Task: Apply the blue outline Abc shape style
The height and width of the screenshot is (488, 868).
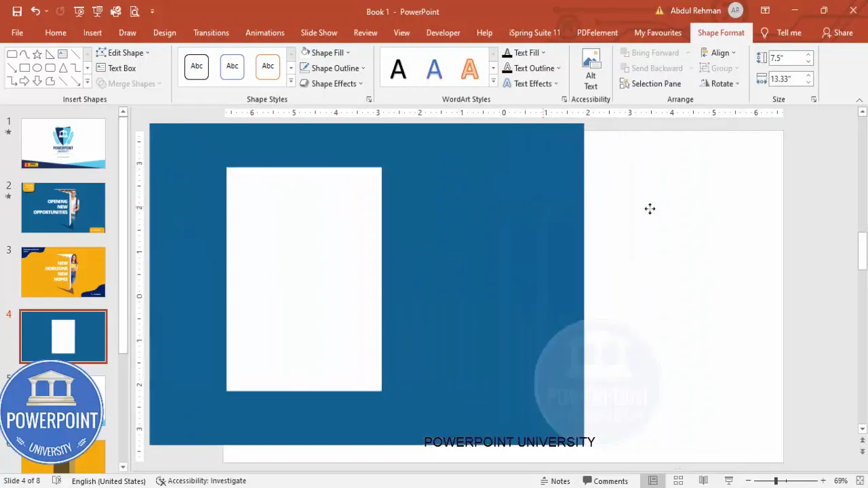Action: tap(232, 66)
